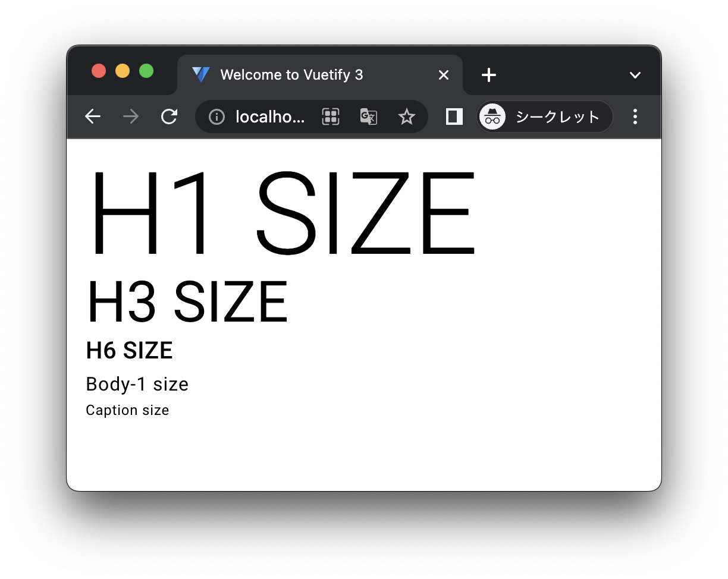Reload the current page
The height and width of the screenshot is (579, 728).
pyautogui.click(x=169, y=117)
